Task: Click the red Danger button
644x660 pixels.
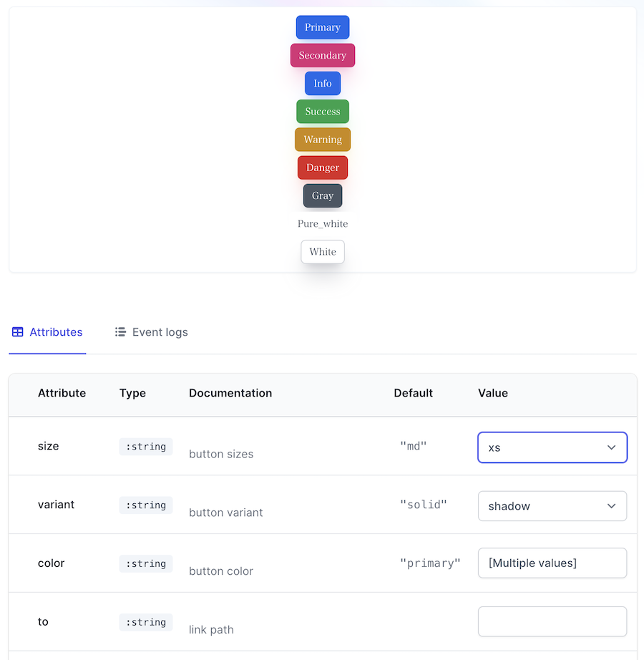Action: 323,168
